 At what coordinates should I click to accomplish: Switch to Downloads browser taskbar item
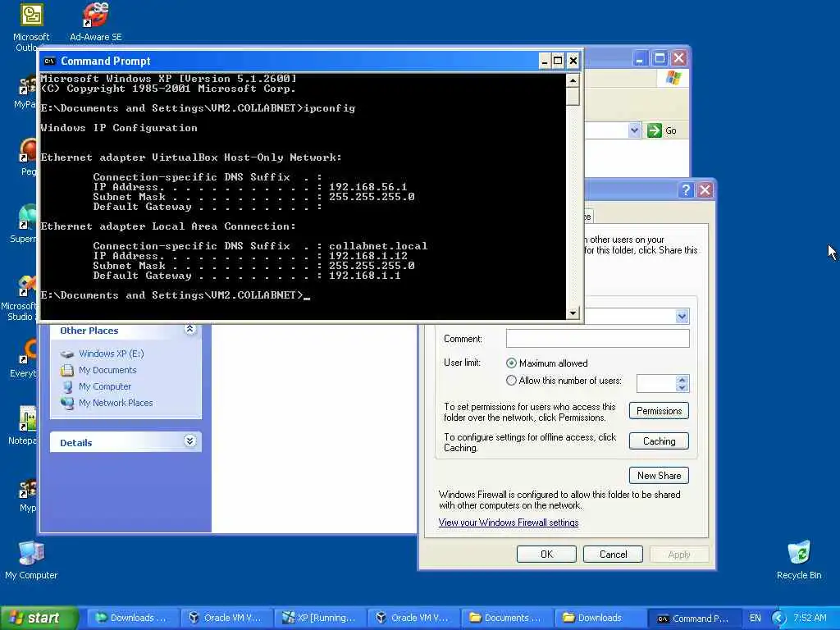tap(132, 619)
